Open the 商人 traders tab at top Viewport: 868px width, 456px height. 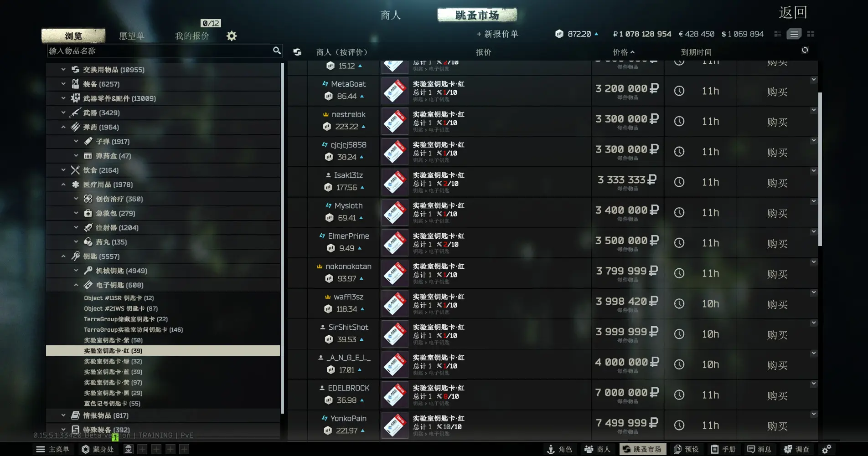(x=391, y=15)
